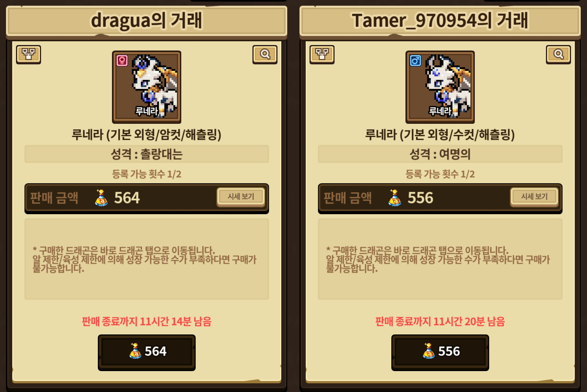
Task: Click the blue male gender icon
Action: click(x=416, y=61)
